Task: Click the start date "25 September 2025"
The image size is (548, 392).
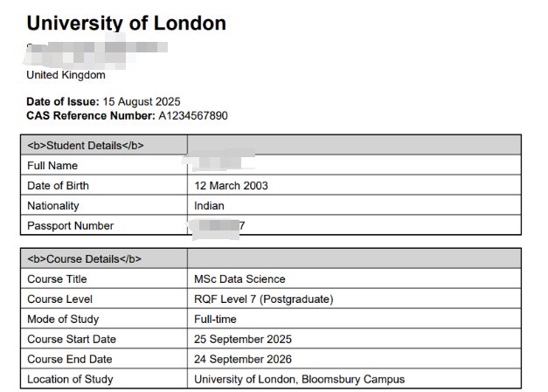Action: pos(243,340)
